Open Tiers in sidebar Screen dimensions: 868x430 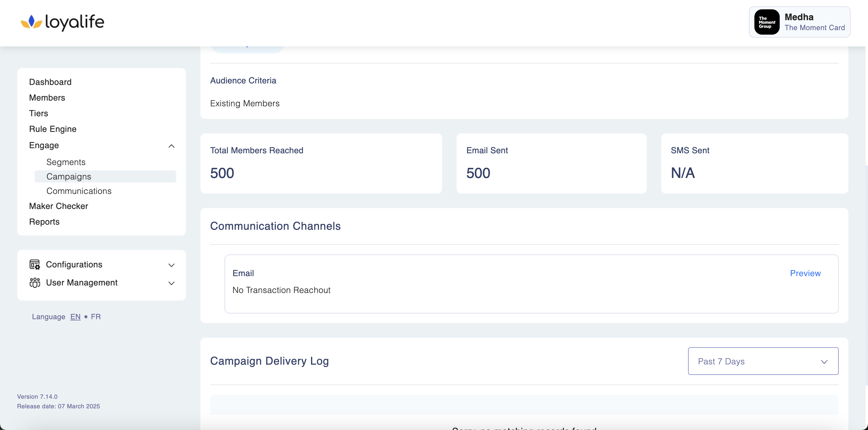point(38,114)
